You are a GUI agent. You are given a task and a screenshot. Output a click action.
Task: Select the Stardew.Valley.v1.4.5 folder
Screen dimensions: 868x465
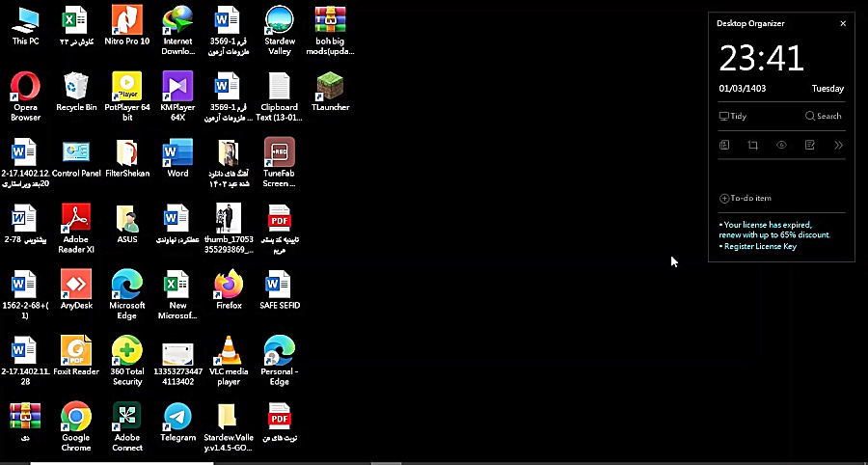click(229, 426)
